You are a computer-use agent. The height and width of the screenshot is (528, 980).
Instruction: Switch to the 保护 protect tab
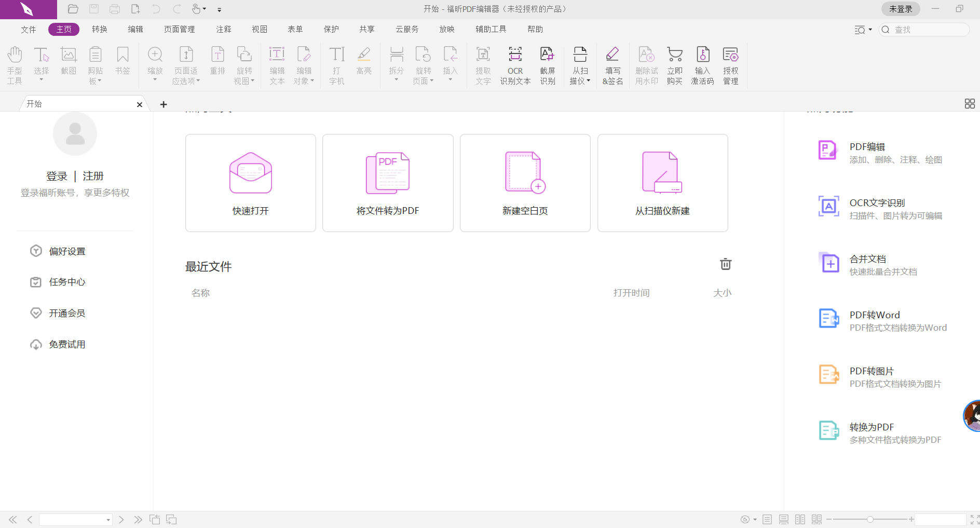(331, 30)
